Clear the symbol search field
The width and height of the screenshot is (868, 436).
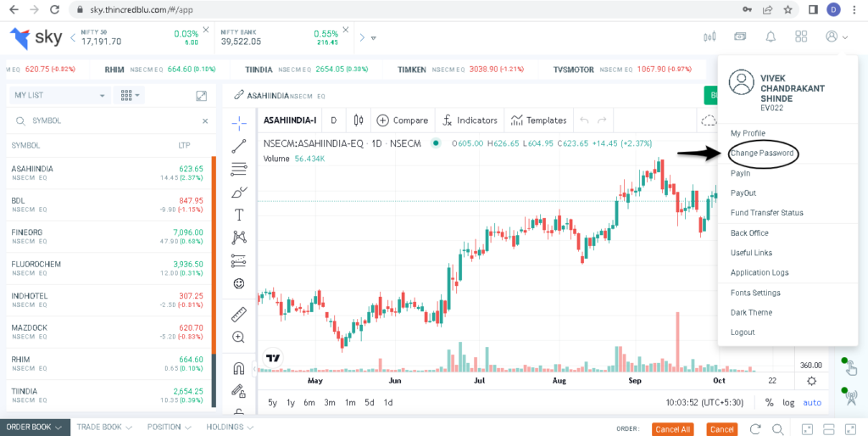click(x=205, y=120)
